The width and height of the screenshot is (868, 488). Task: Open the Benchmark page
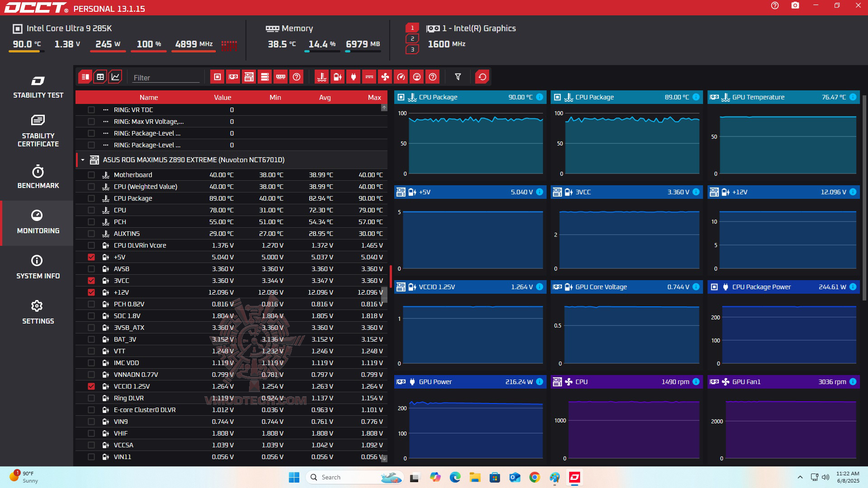coord(38,177)
